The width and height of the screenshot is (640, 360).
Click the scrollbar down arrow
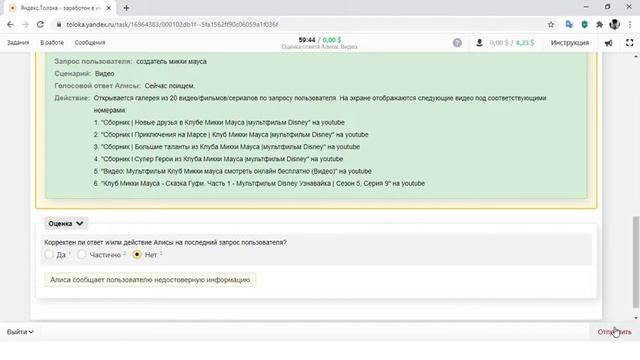click(636, 318)
